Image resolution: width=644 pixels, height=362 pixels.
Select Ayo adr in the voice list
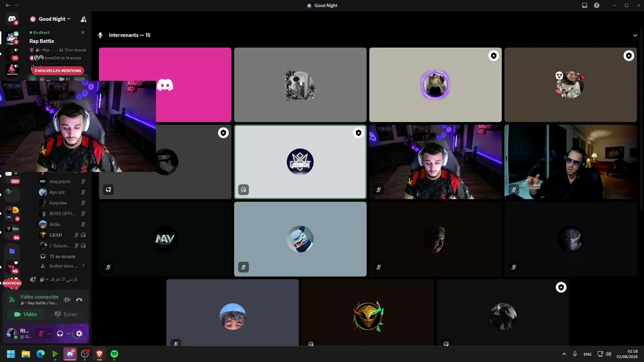point(62,192)
